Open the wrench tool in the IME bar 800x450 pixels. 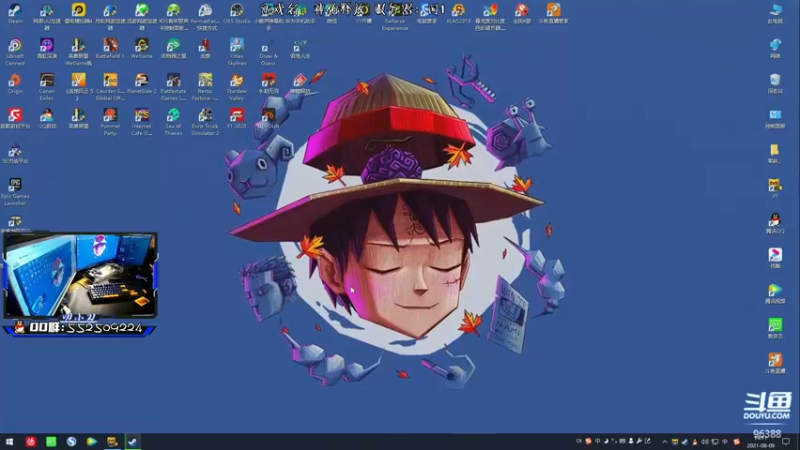639,441
